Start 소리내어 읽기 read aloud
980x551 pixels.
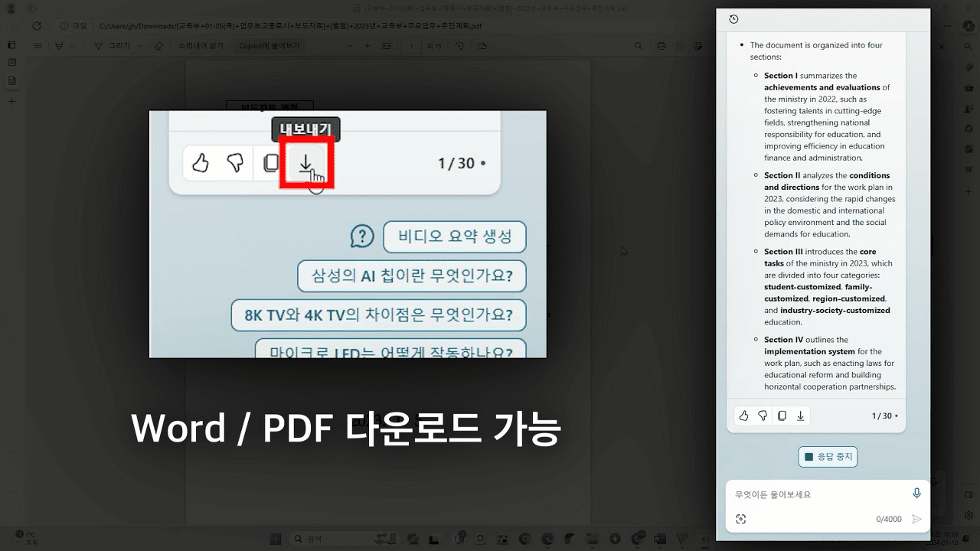(x=201, y=46)
